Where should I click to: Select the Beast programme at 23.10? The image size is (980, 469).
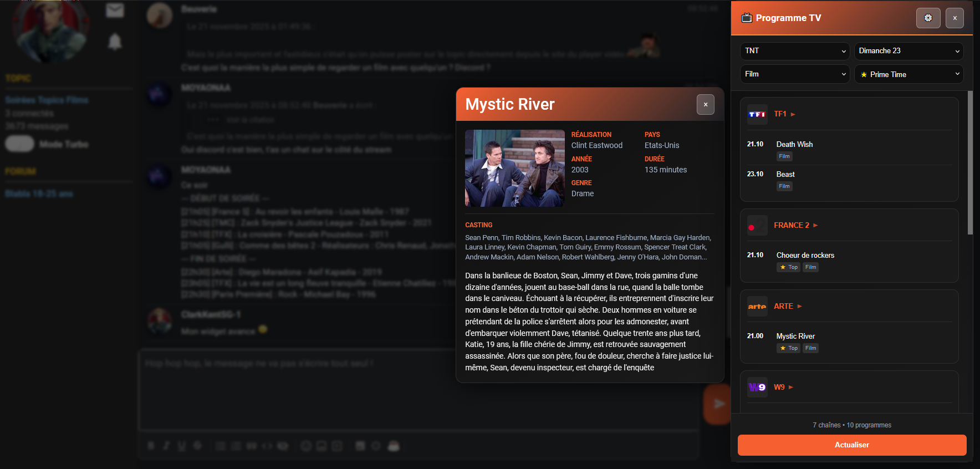(785, 175)
